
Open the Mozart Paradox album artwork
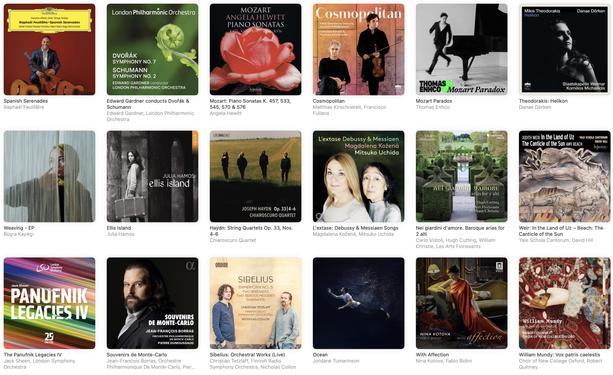(462, 49)
